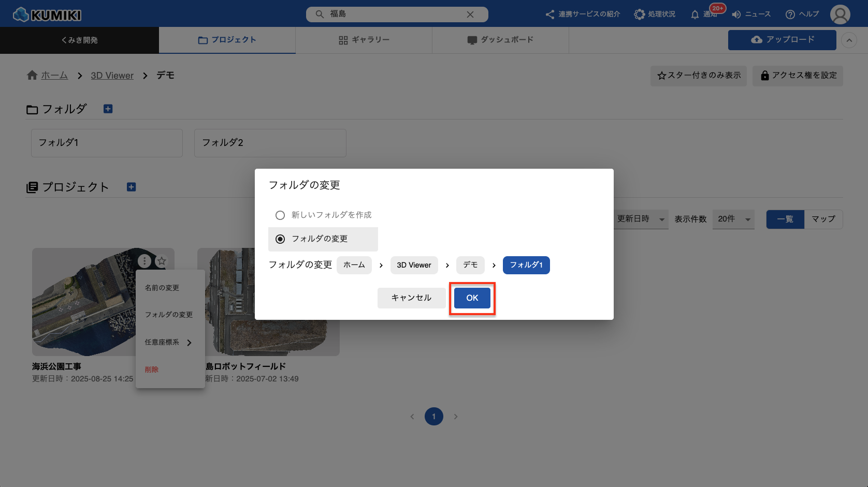
Task: Open the processing status gear icon
Action: pos(640,14)
